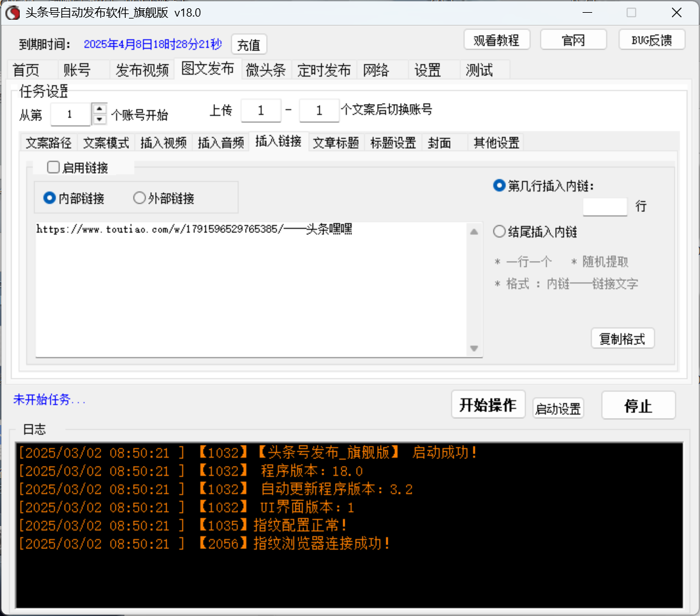The width and height of the screenshot is (700, 616).
Task: Open the 标题设置 sub-tab
Action: point(393,143)
